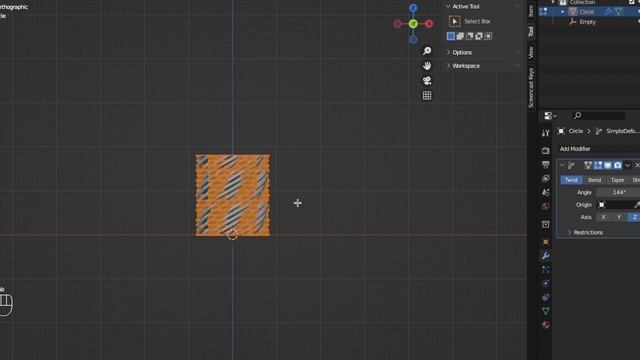Open the Material properties tab icon
This screenshot has width=640, height=360.
(545, 325)
